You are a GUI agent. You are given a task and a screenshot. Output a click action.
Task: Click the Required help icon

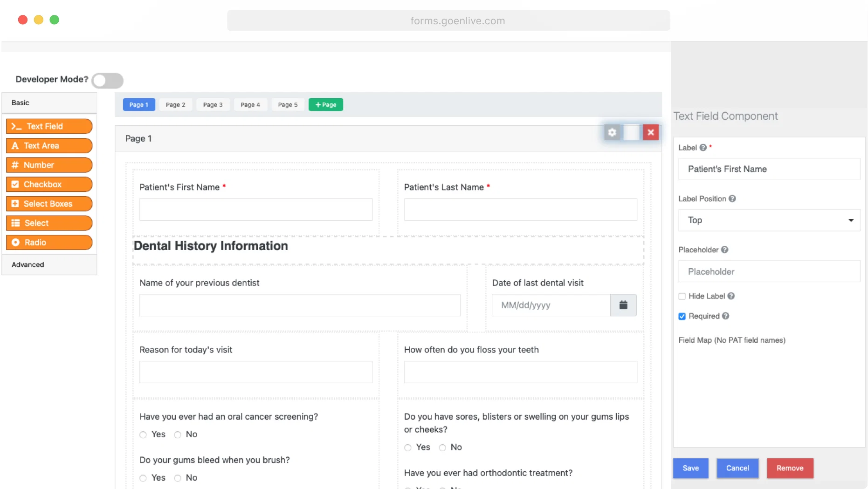725,316
